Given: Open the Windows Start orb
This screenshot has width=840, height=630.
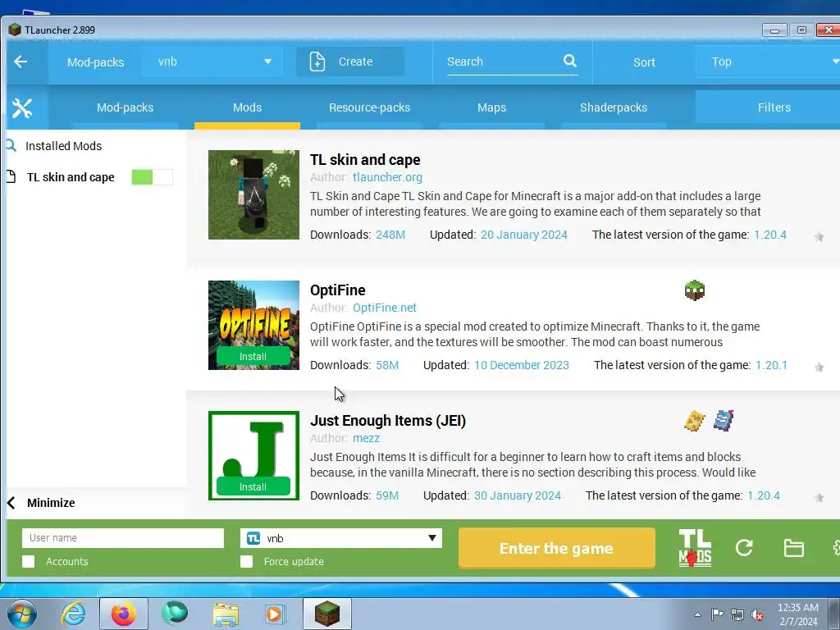Looking at the screenshot, I should [22, 614].
